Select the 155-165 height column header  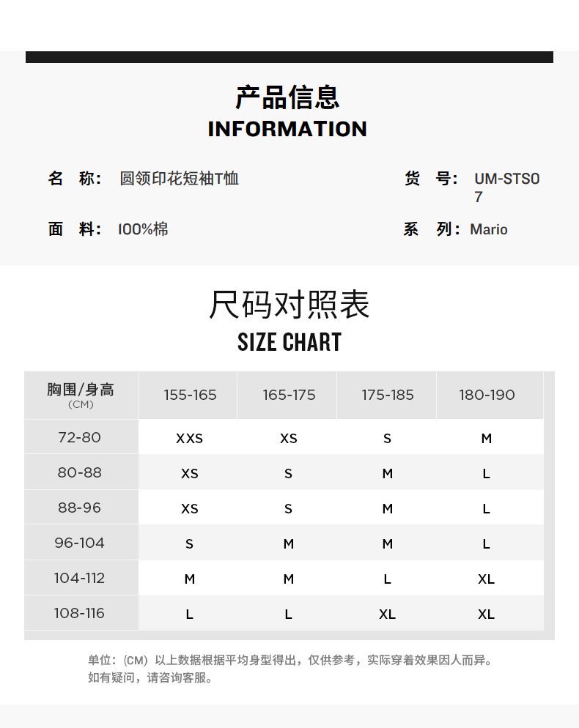pyautogui.click(x=190, y=395)
